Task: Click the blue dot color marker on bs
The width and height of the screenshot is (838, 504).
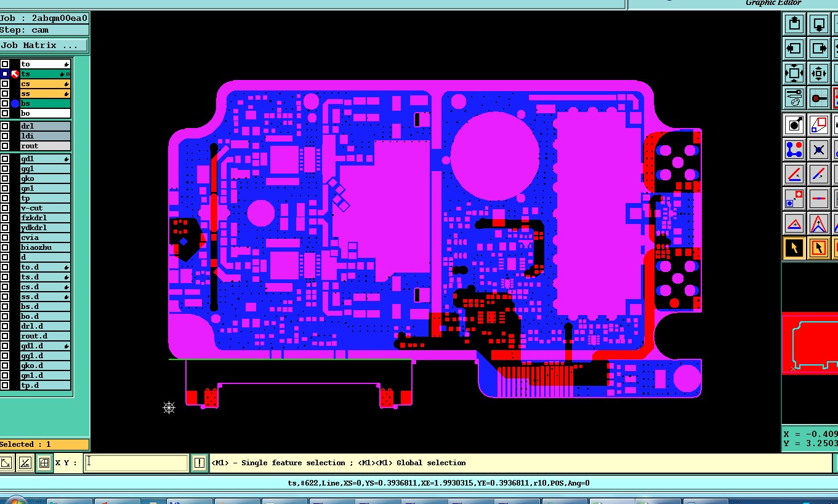Action: [15, 103]
